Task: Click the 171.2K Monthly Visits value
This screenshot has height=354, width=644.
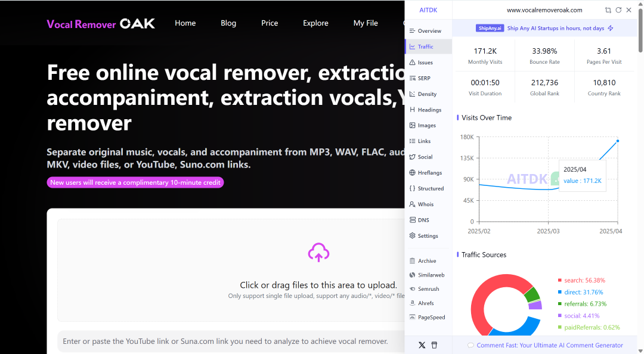Action: coord(485,51)
